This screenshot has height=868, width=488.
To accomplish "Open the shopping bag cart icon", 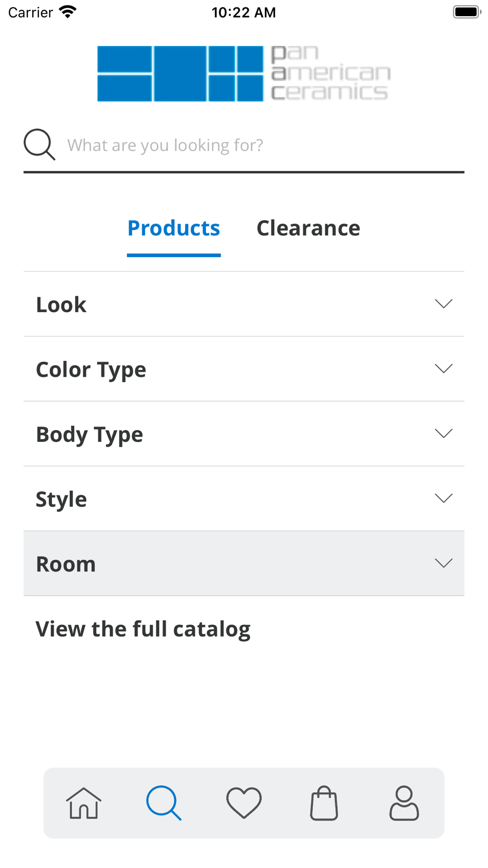I will [324, 803].
